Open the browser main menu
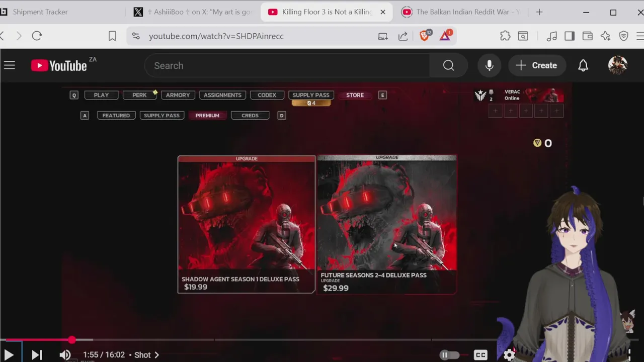644x362 pixels. [640, 36]
